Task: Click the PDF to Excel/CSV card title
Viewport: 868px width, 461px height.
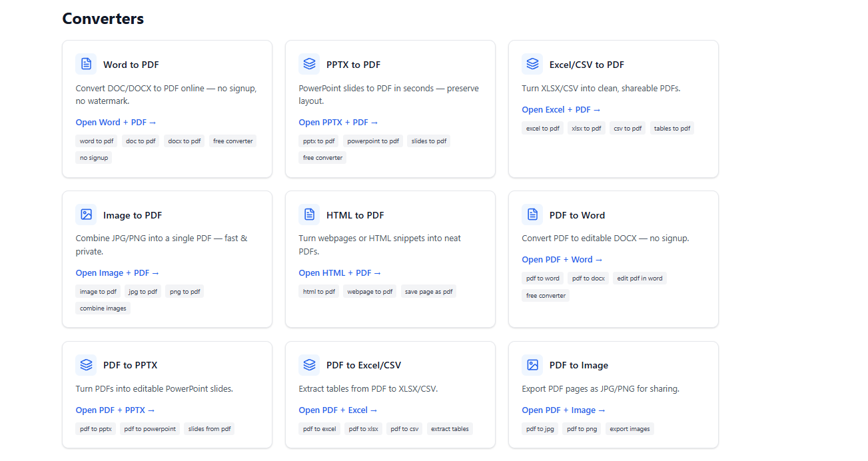Action: 364,365
